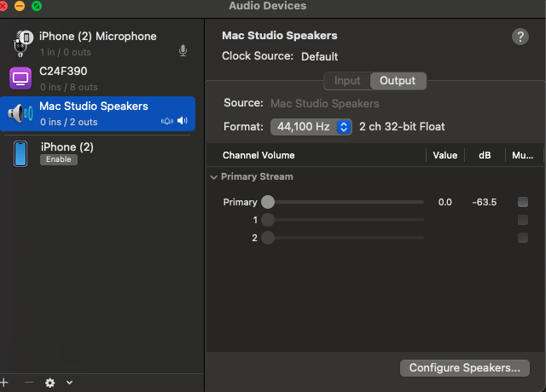Click the dB column header
The image size is (546, 392).
(x=485, y=155)
